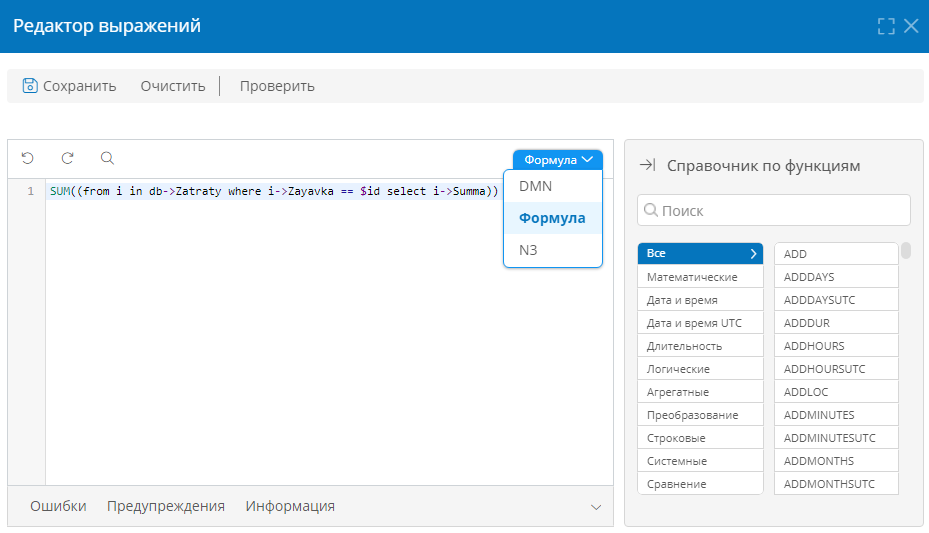The height and width of the screenshot is (533, 929).
Task: Collapse the function reference panel arrow
Action: coord(648,165)
